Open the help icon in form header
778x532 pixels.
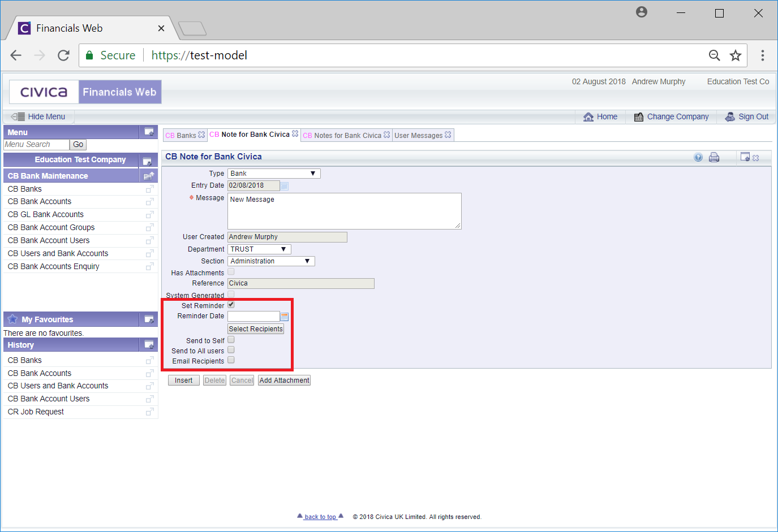point(698,157)
